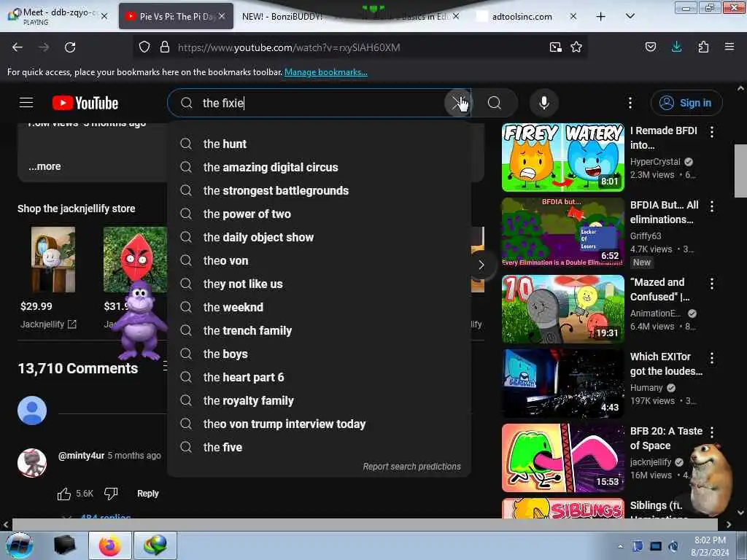Select suggestion 'they not like us'
The image size is (747, 560).
pos(319,284)
